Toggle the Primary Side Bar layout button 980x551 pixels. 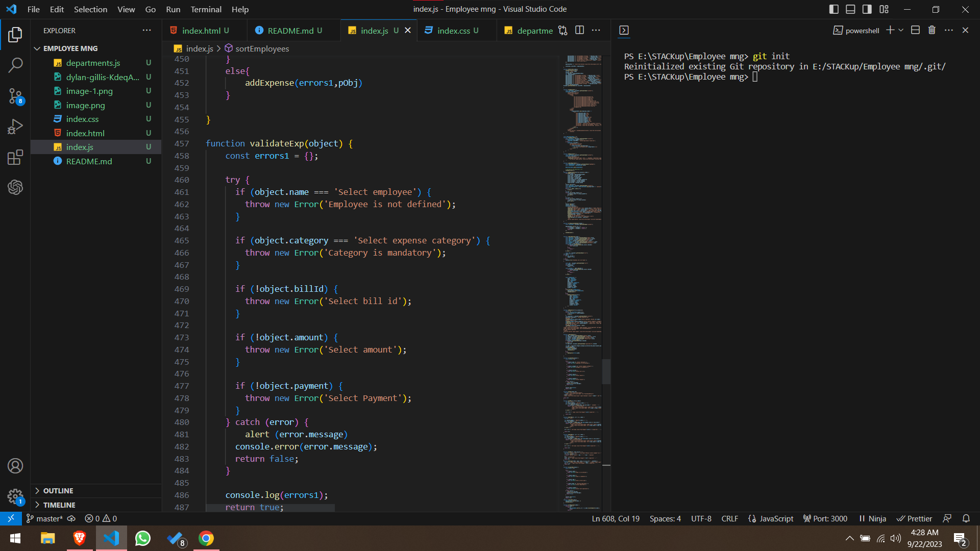point(834,9)
